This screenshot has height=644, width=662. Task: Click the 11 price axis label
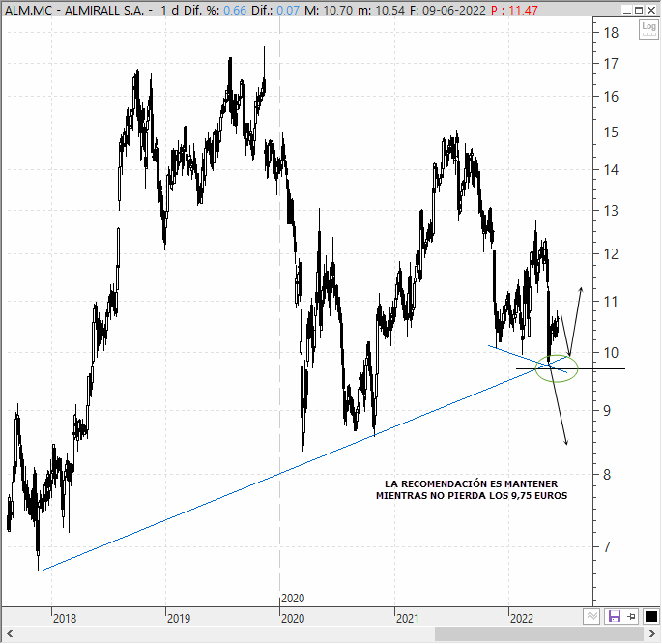[611, 302]
